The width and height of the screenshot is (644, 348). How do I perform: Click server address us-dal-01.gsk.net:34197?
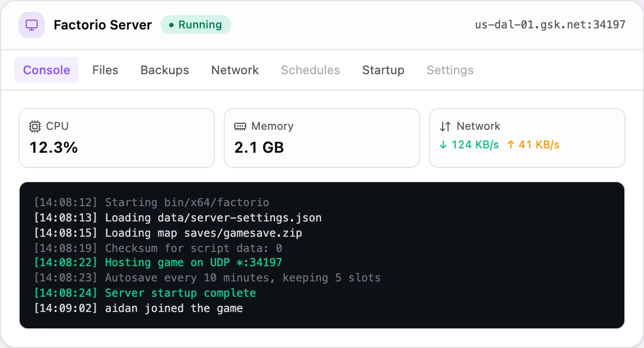point(550,25)
